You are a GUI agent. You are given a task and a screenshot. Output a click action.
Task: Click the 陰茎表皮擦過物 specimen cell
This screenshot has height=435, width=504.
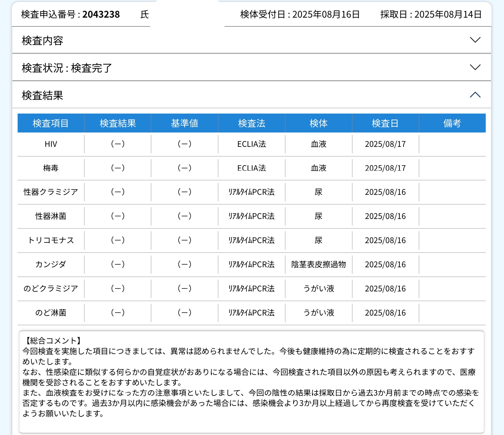tap(319, 265)
